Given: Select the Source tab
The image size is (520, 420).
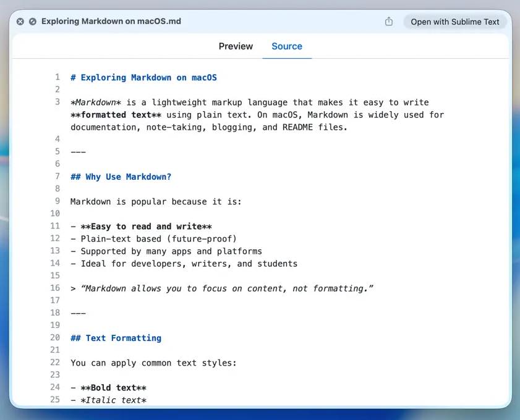Looking at the screenshot, I should coord(287,46).
